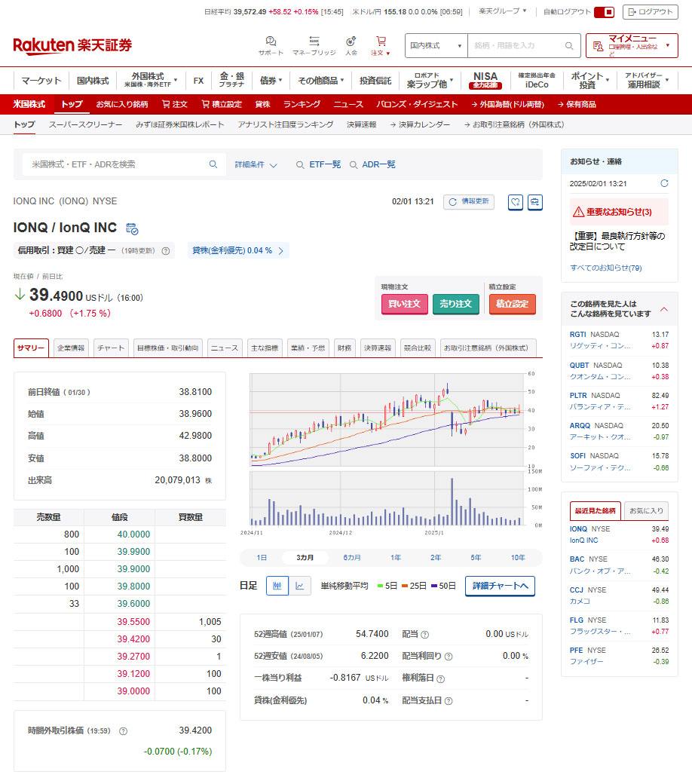Open the 国内株式 search category dropdown
692x784 pixels.
pyautogui.click(x=436, y=46)
